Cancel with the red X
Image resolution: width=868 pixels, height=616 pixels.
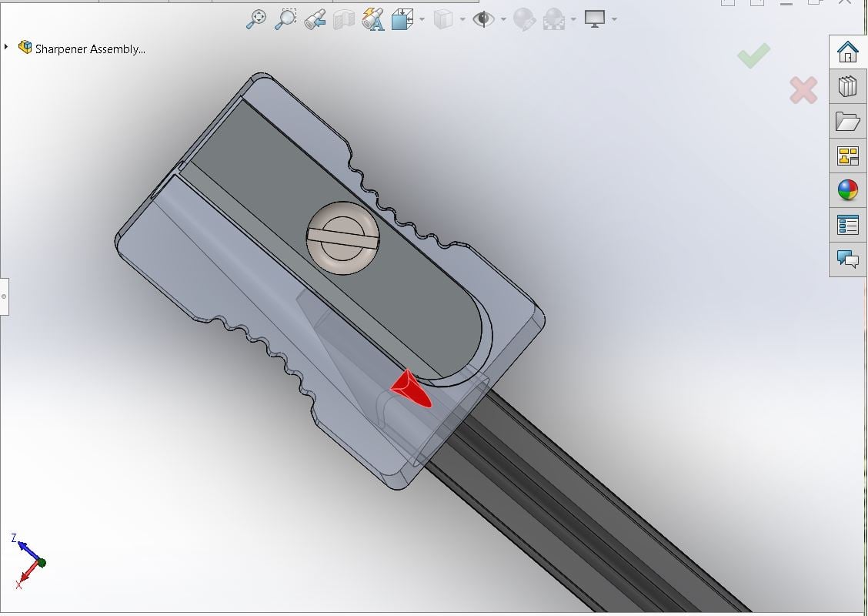click(803, 90)
